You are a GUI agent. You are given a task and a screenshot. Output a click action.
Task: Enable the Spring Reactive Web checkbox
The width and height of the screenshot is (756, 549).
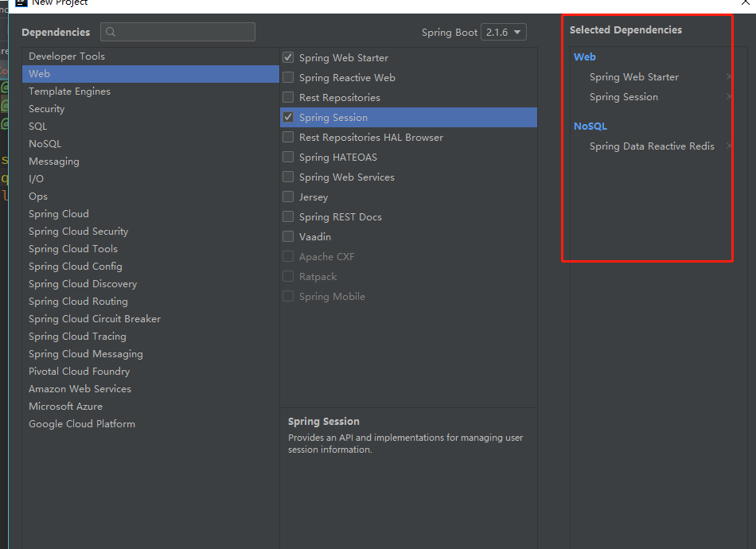[288, 78]
